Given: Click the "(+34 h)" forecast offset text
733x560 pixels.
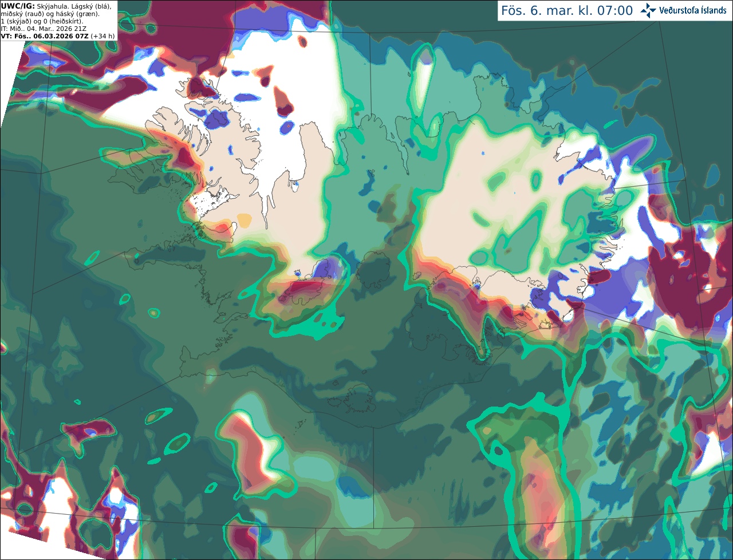Looking at the screenshot, I should coord(102,36).
